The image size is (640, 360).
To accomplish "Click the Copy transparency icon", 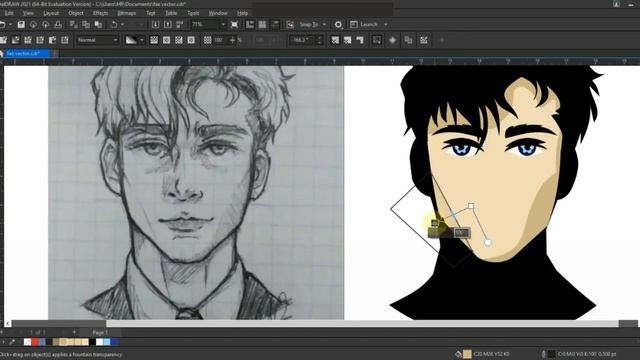I will (x=408, y=40).
